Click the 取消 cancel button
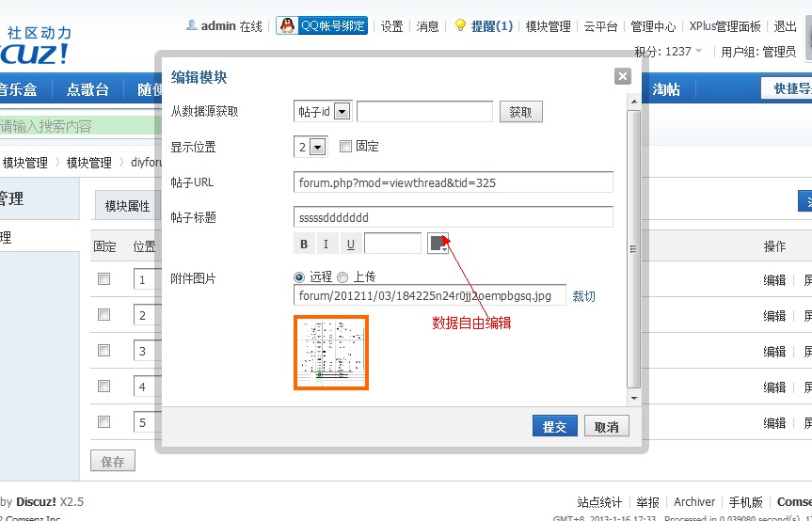 click(606, 426)
